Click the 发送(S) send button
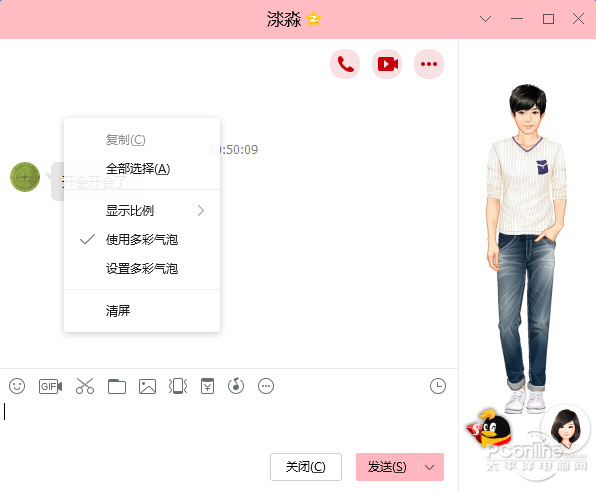The image size is (596, 491). pyautogui.click(x=387, y=467)
